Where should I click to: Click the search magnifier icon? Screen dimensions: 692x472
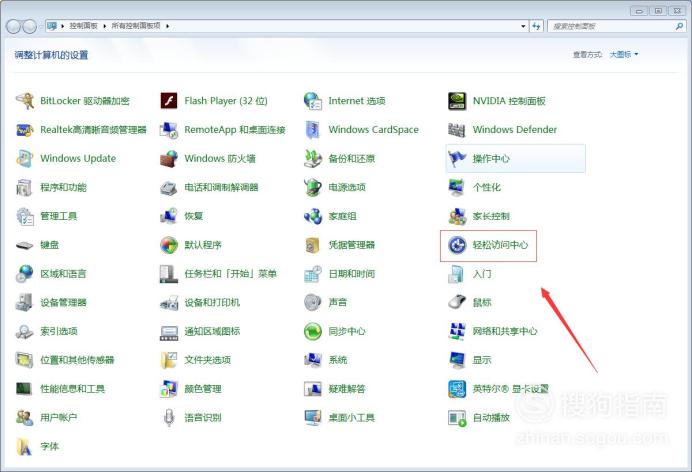679,26
